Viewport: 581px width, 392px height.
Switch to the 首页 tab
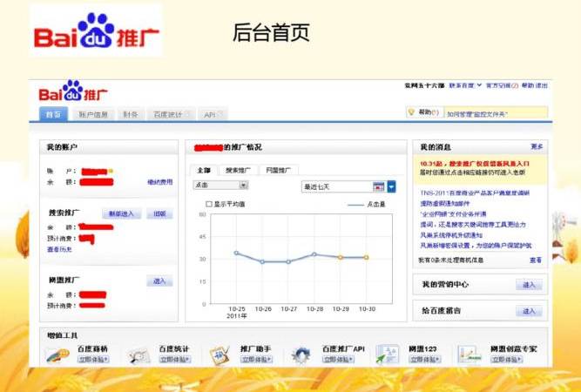pos(53,114)
